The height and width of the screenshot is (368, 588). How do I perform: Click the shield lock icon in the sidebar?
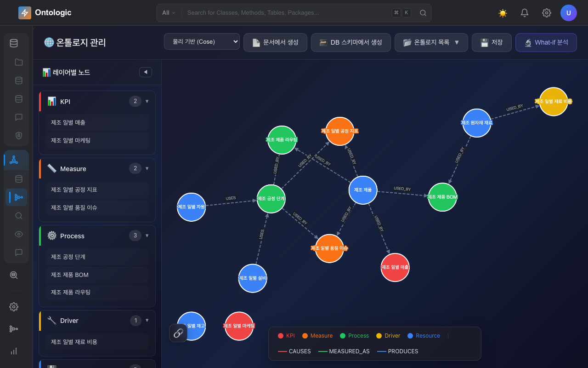[19, 135]
